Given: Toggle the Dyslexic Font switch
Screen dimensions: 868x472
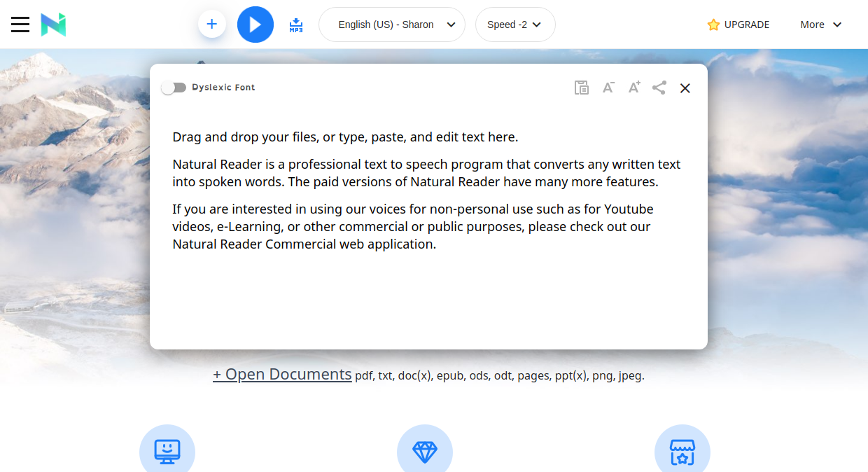Looking at the screenshot, I should pyautogui.click(x=174, y=88).
